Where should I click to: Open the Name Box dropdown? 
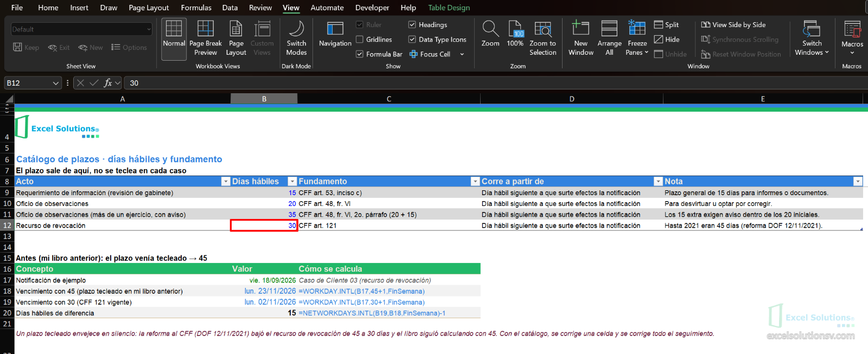[x=55, y=83]
